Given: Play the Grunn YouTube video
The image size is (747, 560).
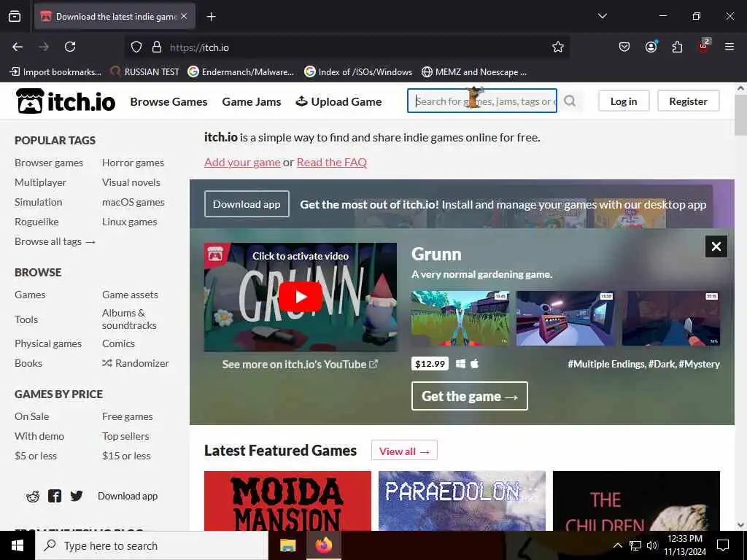Looking at the screenshot, I should (x=301, y=297).
